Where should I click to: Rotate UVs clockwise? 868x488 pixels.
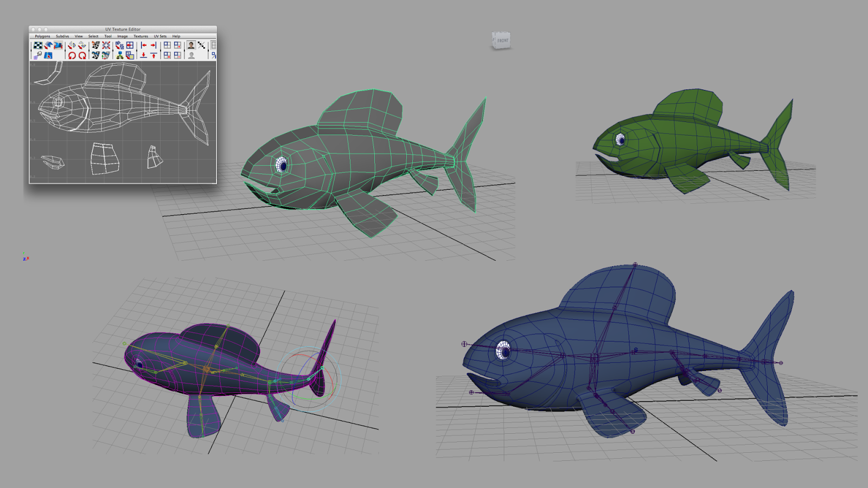(x=82, y=54)
